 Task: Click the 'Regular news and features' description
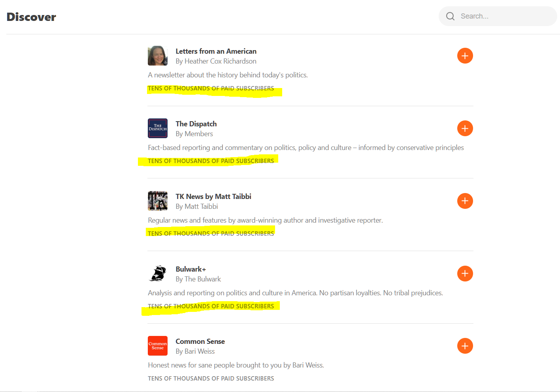pos(265,220)
